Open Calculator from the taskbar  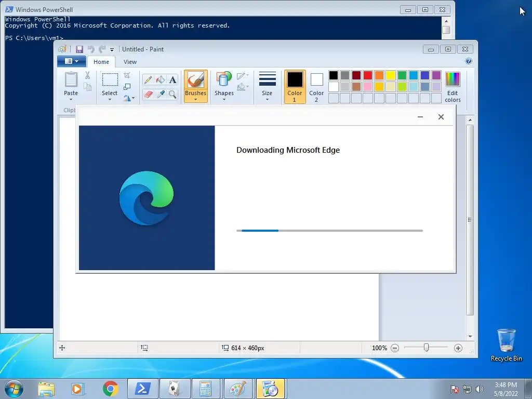206,389
